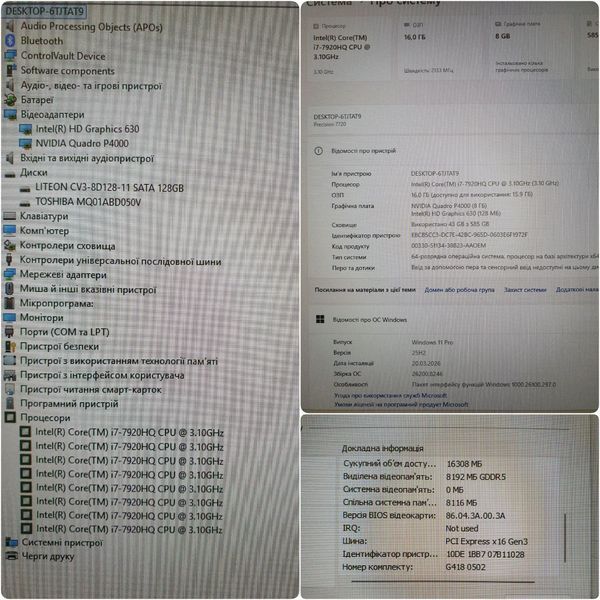Screen dimensions: 600x600
Task: Click the i7-7920HQ processor summary card
Action: coord(348,48)
